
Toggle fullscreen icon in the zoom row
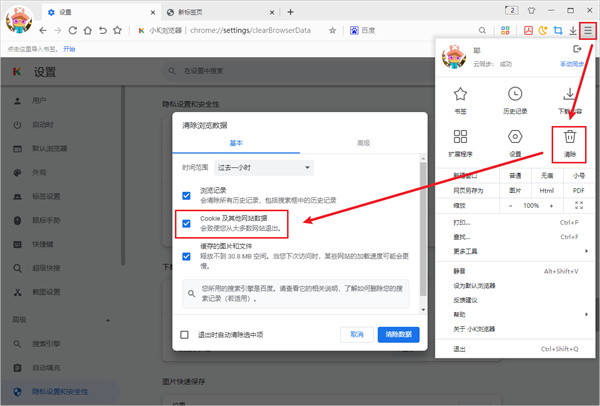(x=579, y=205)
